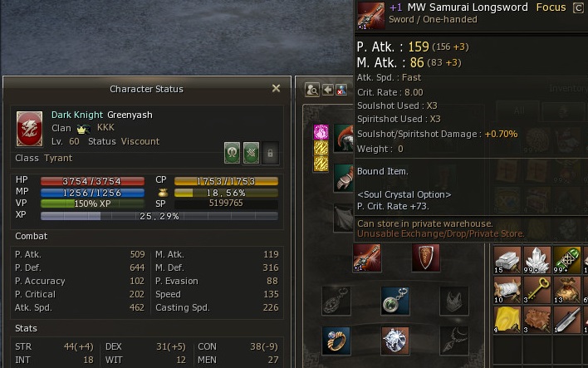Toggle the locked padlock slot button
This screenshot has width=588, height=368.
point(271,153)
